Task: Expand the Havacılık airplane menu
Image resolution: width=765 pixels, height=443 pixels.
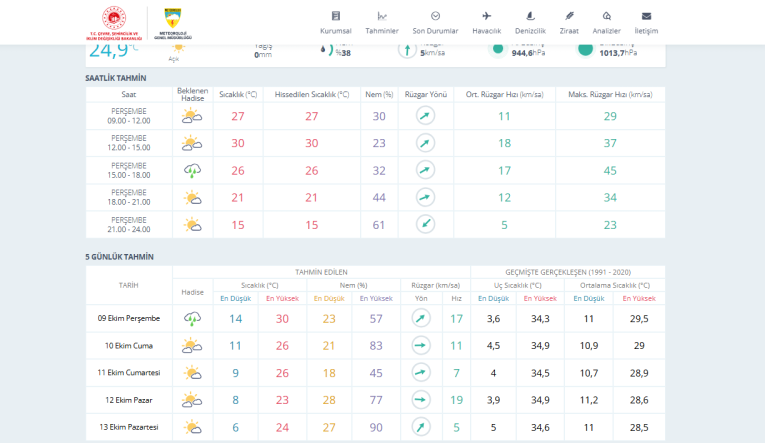Action: point(486,22)
